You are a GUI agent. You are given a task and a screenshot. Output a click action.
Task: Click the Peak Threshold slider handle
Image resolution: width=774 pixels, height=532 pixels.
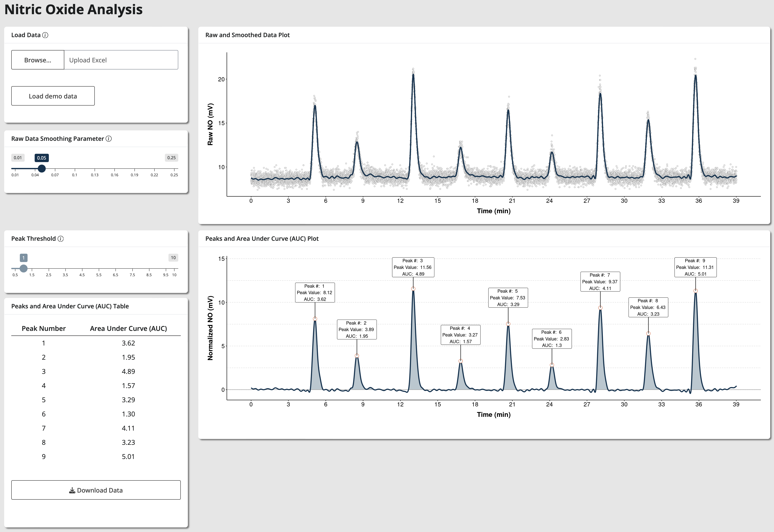[23, 268]
